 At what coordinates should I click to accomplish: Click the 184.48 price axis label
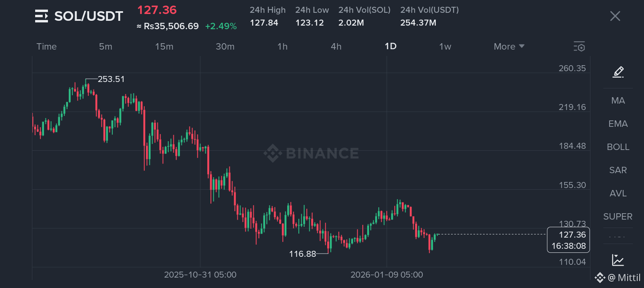pos(572,146)
